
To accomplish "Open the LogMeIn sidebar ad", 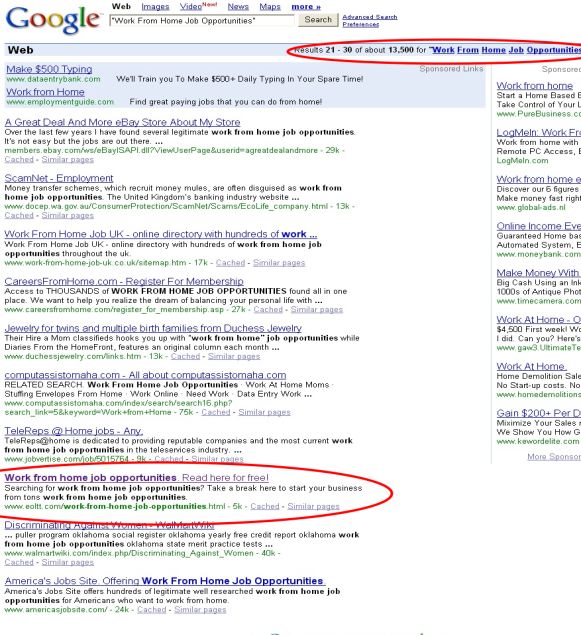I will pyautogui.click(x=538, y=133).
